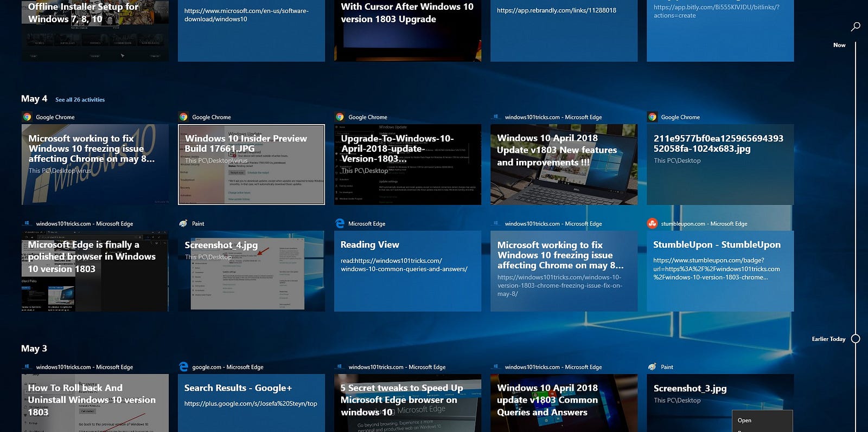This screenshot has width=868, height=432.
Task: Click site icon above April 2018 Update New features card
Action: [496, 117]
